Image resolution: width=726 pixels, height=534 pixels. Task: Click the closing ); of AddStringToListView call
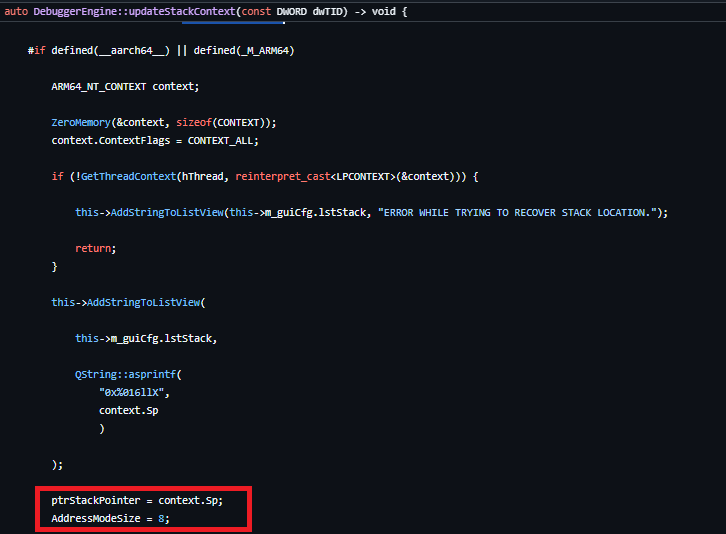pyautogui.click(x=57, y=465)
